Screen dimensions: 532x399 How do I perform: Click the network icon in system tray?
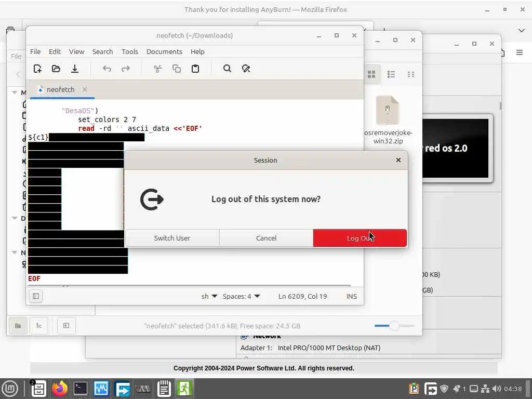485,389
